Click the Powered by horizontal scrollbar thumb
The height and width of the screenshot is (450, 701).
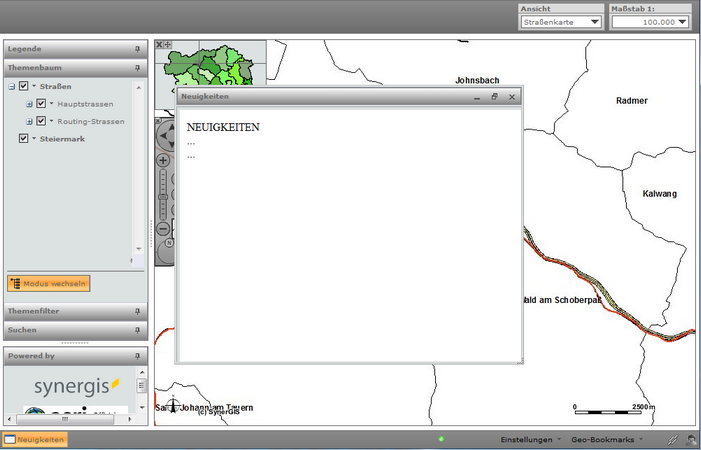[65, 419]
